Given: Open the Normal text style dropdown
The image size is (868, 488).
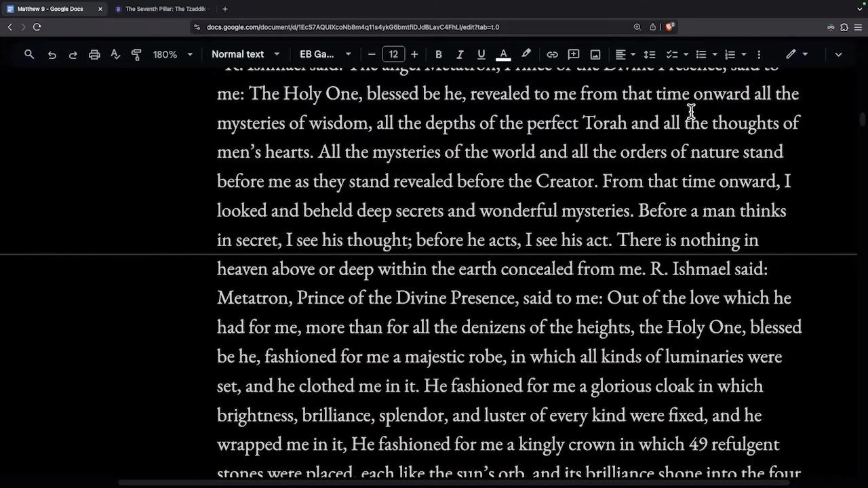Looking at the screenshot, I should click(245, 54).
